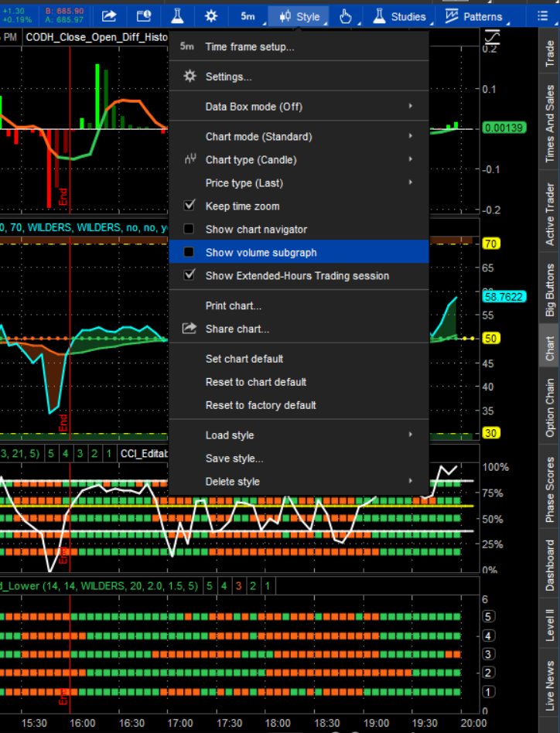Enable Show chart navigator checkbox
Image resolution: width=560 pixels, height=733 pixels.
pos(190,230)
